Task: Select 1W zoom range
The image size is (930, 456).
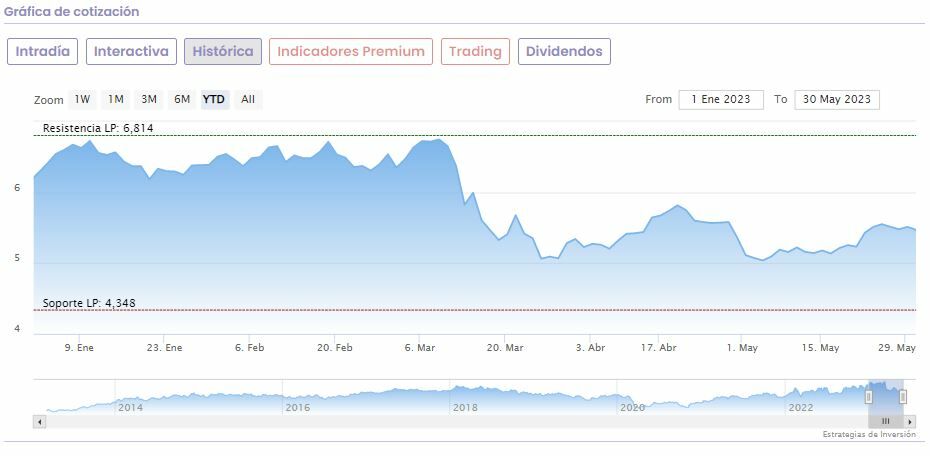Action: [x=82, y=99]
